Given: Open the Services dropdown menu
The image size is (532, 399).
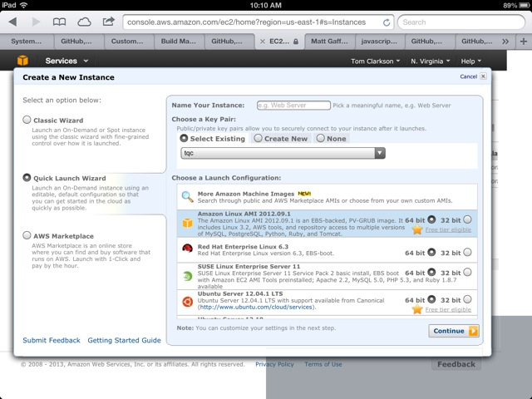Looking at the screenshot, I should (66, 61).
